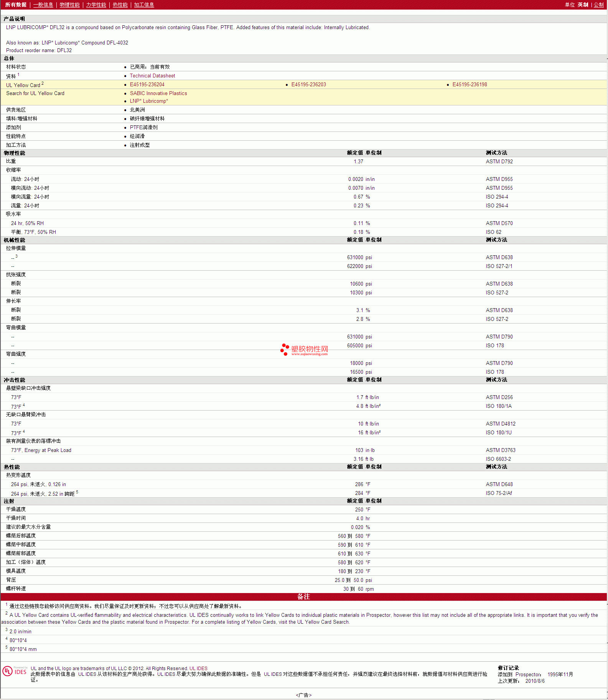Search yellow cards for LNP* Lubricomp*

(149, 101)
